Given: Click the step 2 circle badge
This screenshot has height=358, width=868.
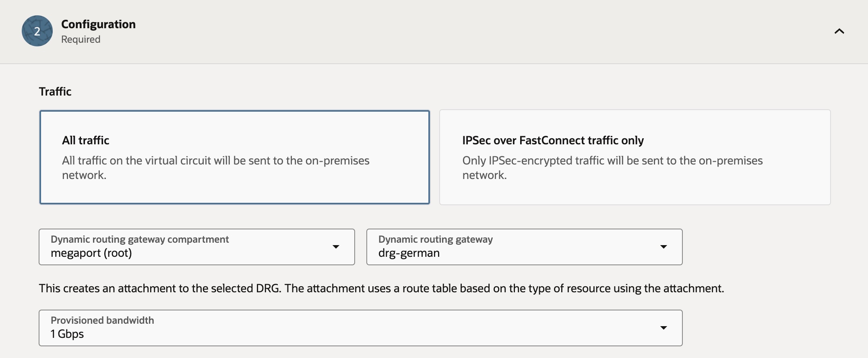Looking at the screenshot, I should (x=37, y=31).
